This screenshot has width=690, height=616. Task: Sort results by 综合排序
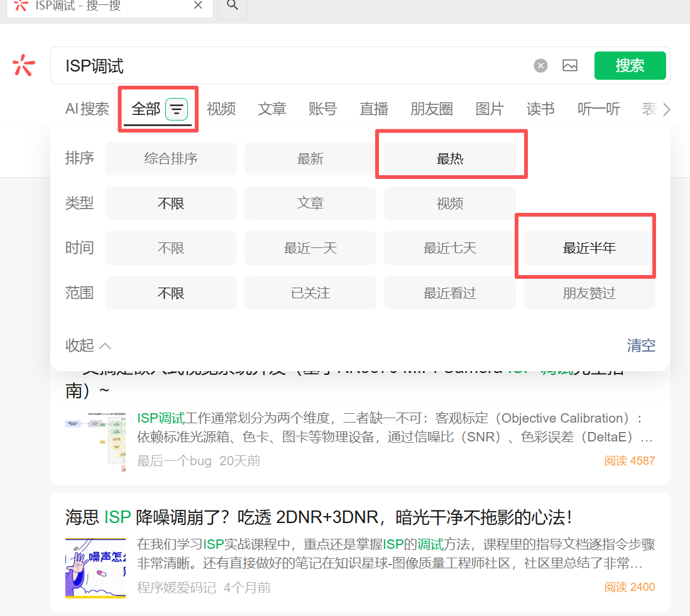pyautogui.click(x=171, y=158)
